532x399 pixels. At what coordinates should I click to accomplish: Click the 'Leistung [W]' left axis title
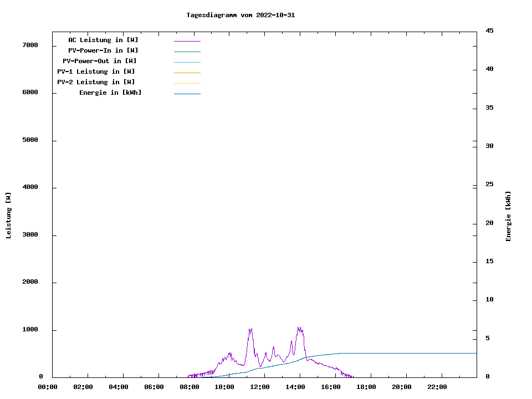[x=8, y=216]
